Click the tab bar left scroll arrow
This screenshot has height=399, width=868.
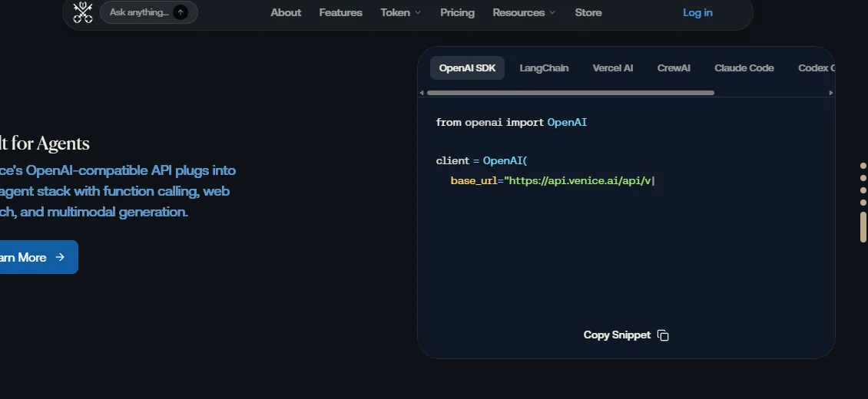click(x=422, y=93)
